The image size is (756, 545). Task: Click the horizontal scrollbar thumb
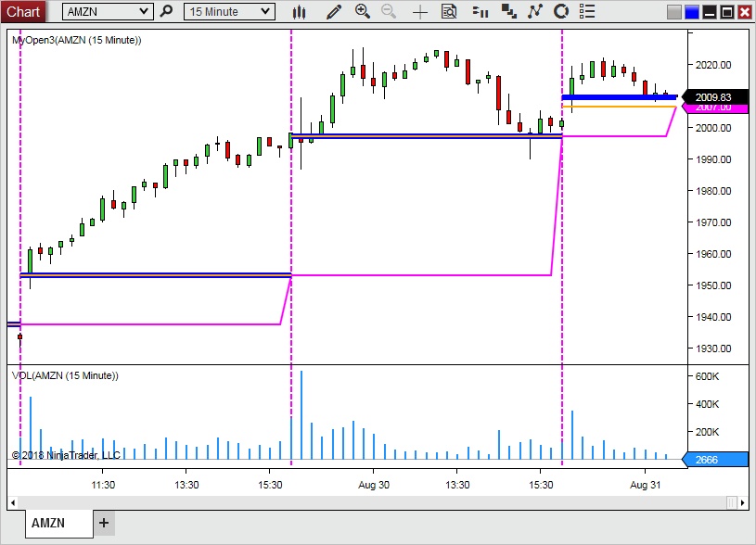coord(731,502)
